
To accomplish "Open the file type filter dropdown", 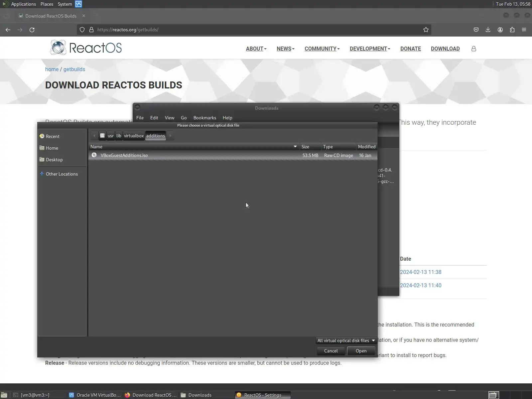I will point(346,340).
